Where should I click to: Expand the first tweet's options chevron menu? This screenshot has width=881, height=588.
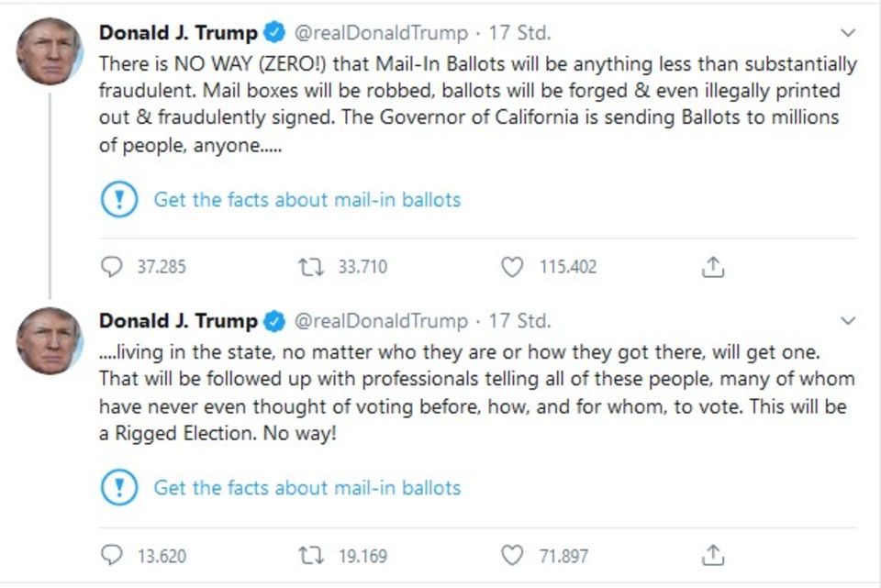848,33
